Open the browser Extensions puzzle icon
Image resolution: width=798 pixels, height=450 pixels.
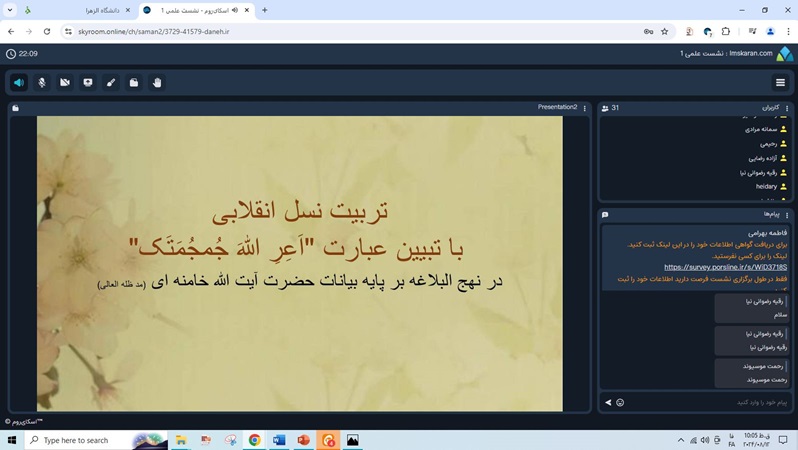[x=726, y=32]
